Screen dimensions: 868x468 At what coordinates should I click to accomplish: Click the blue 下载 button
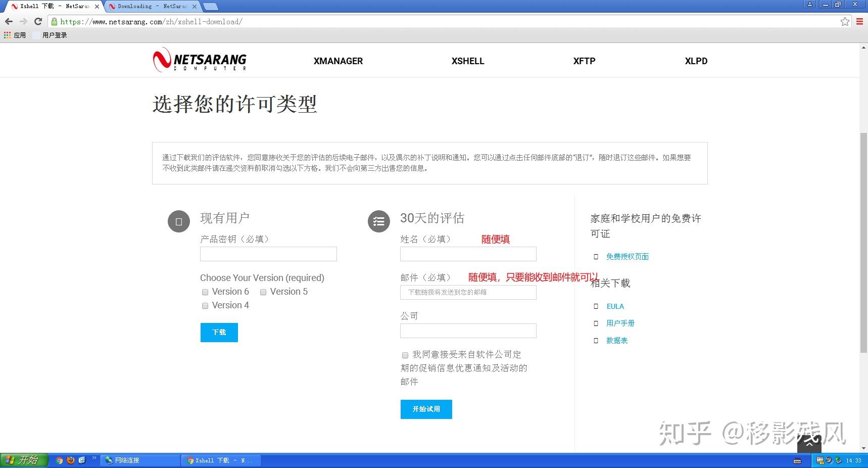[x=219, y=332]
